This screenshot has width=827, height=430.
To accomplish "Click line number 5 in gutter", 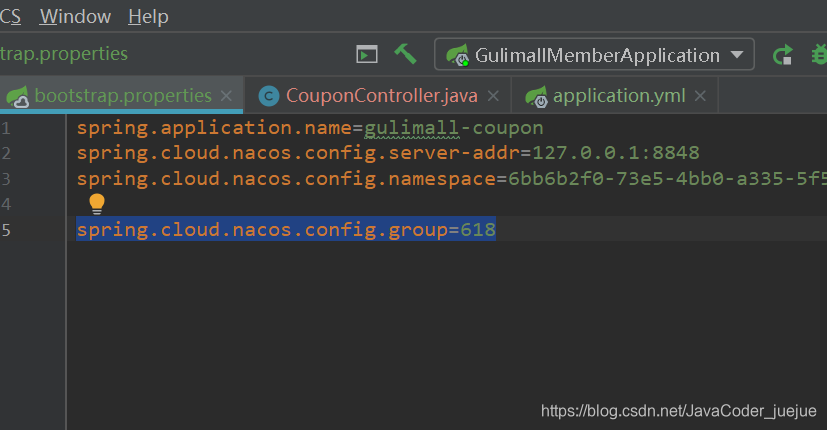I will tap(5, 230).
